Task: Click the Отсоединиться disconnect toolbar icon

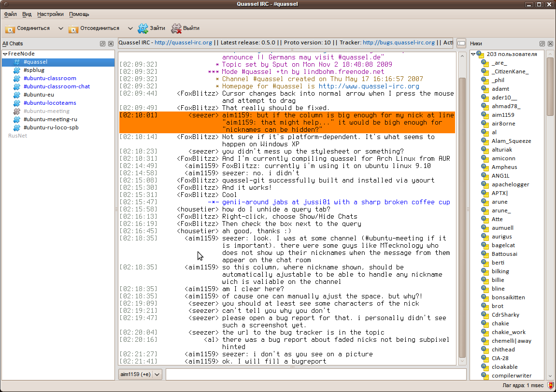Action: point(73,28)
